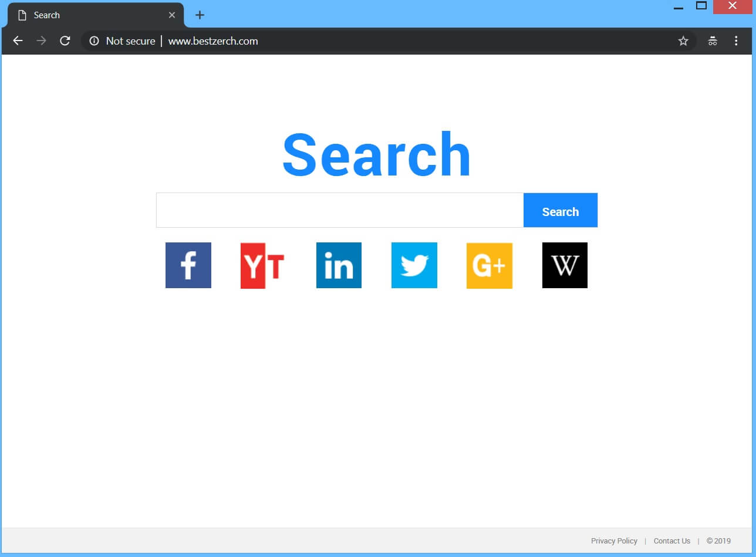Screen dimensions: 756x557
Task: Open the Google Plus shortcut icon
Action: (490, 265)
